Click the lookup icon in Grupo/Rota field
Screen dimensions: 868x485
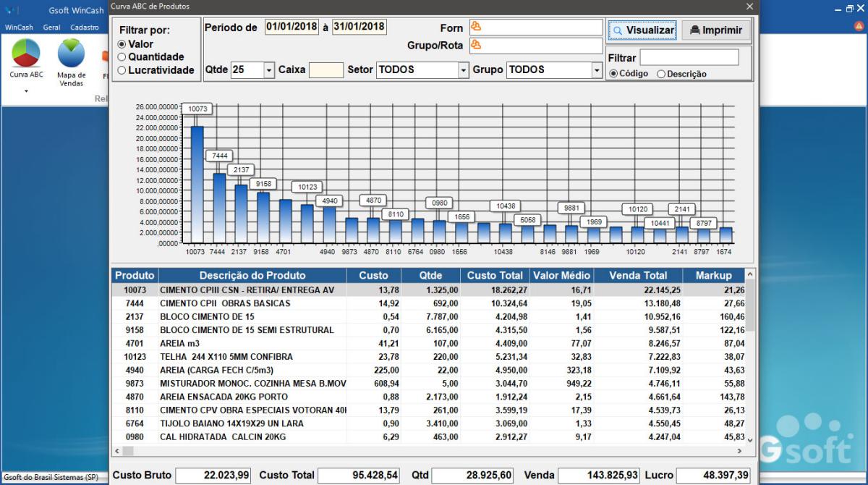[x=476, y=46]
